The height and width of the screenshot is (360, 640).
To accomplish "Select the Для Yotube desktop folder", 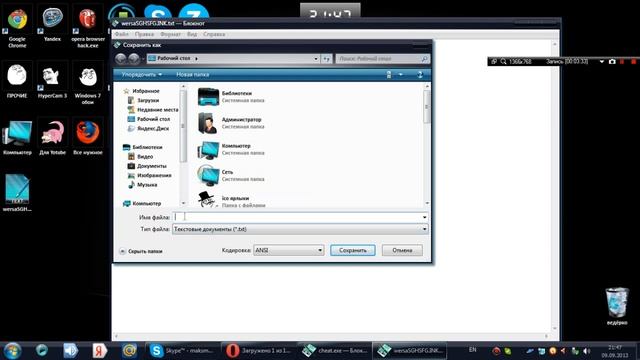I will (52, 138).
